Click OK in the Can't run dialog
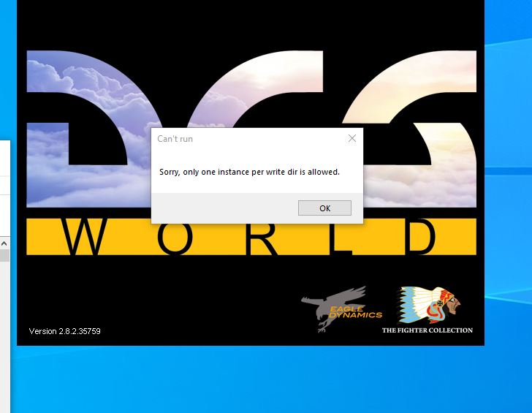532x413 pixels. point(324,208)
